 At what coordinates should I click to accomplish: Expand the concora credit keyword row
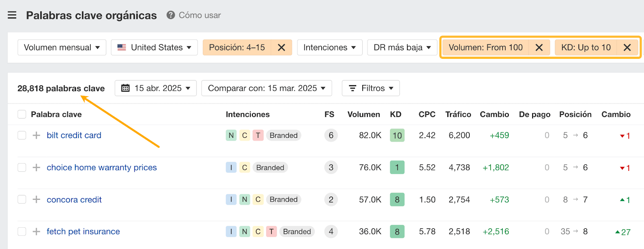pos(36,199)
